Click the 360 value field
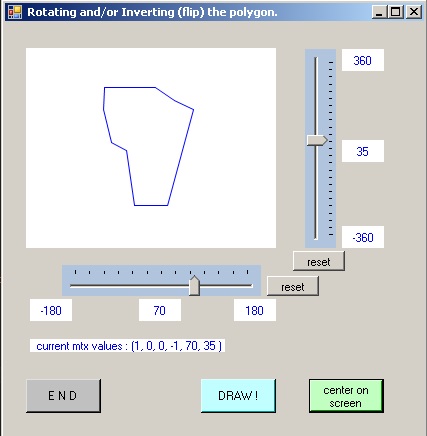The height and width of the screenshot is (436, 427). click(x=363, y=60)
